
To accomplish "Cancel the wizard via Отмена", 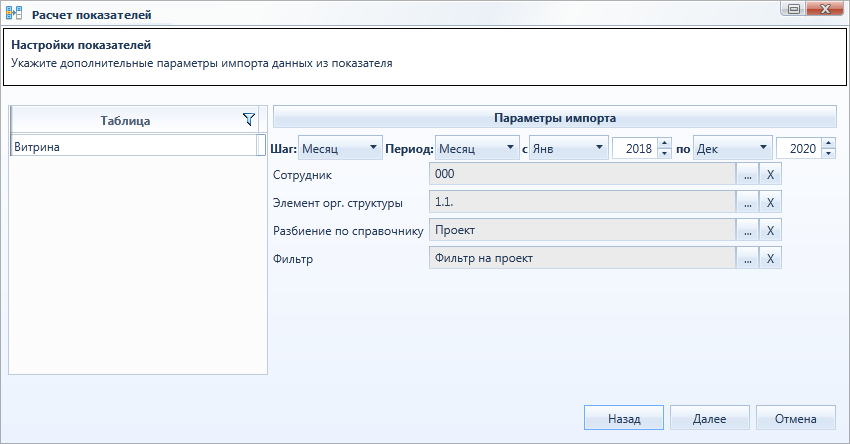I will (x=796, y=418).
